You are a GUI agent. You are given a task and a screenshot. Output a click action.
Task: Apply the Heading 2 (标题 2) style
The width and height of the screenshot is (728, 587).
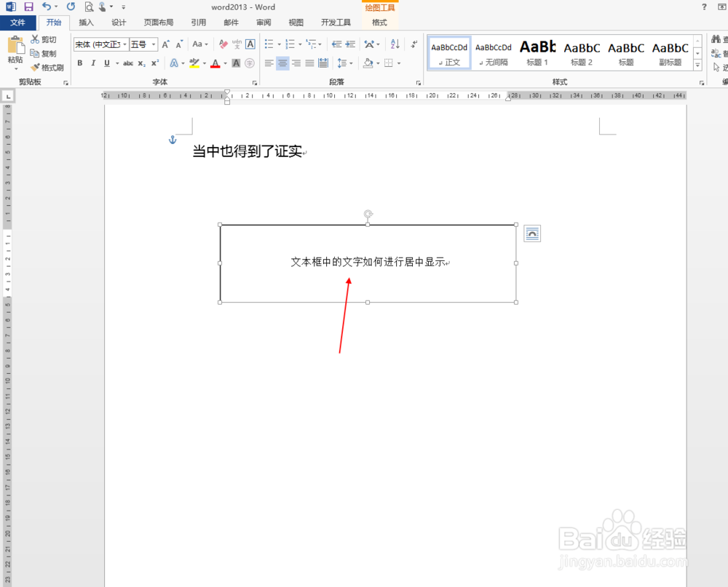tap(581, 53)
